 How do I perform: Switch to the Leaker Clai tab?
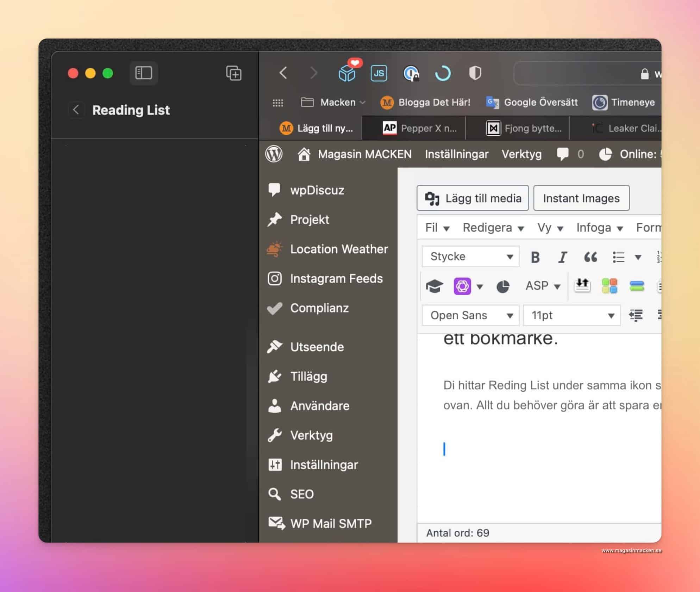coord(615,128)
